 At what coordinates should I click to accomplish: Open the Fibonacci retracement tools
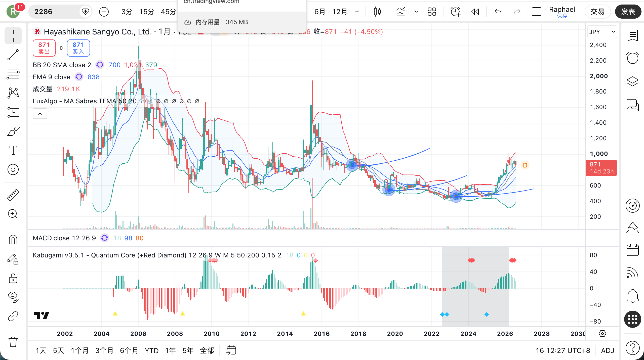tap(13, 74)
